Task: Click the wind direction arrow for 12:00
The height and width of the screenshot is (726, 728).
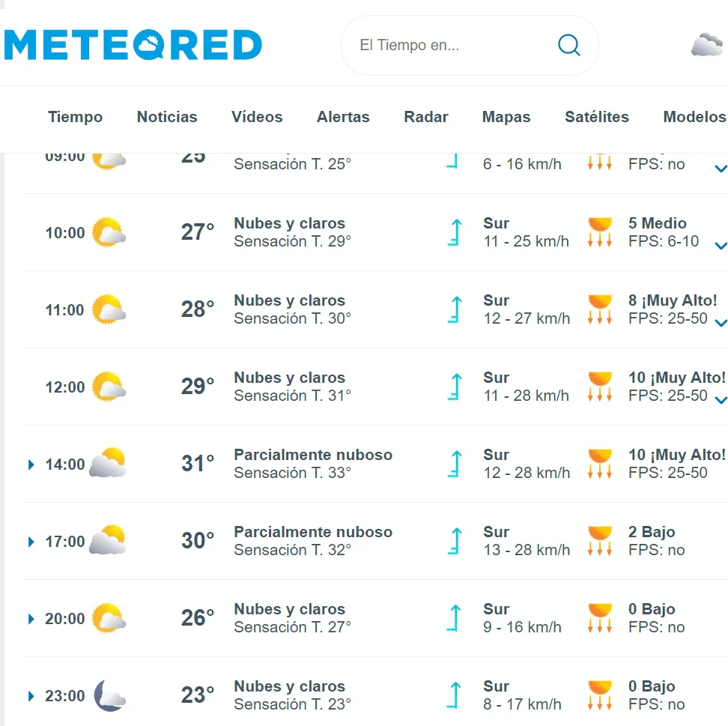Action: click(455, 387)
